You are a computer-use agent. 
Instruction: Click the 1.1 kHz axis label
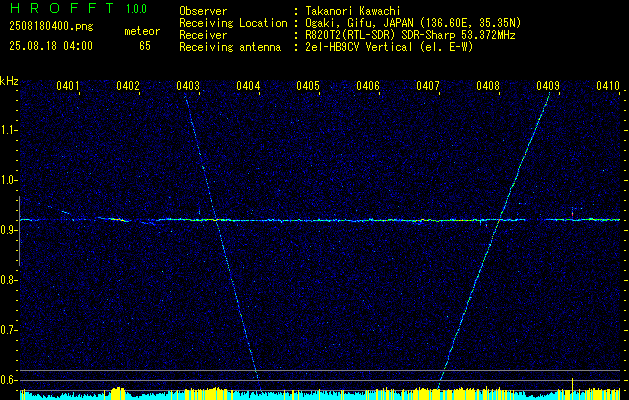(7, 130)
